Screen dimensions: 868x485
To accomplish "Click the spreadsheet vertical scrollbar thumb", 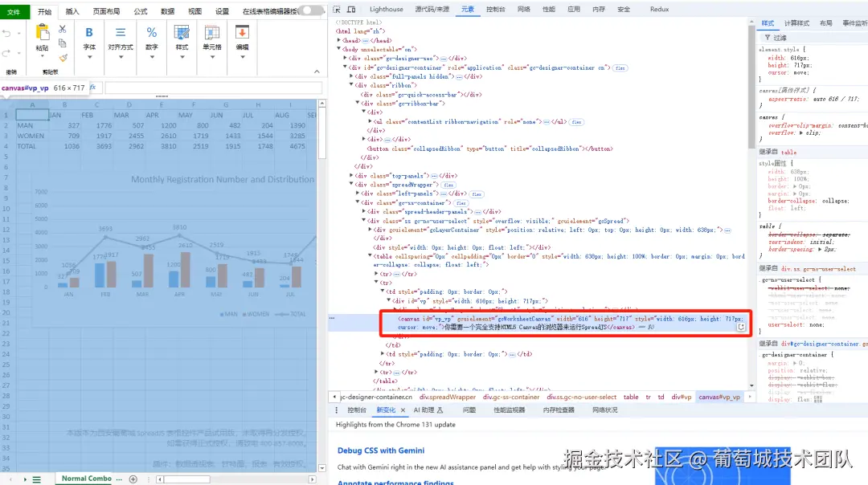I will 322,134.
